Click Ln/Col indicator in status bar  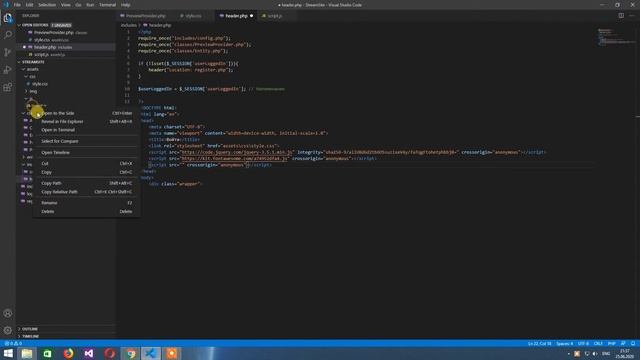coord(540,343)
